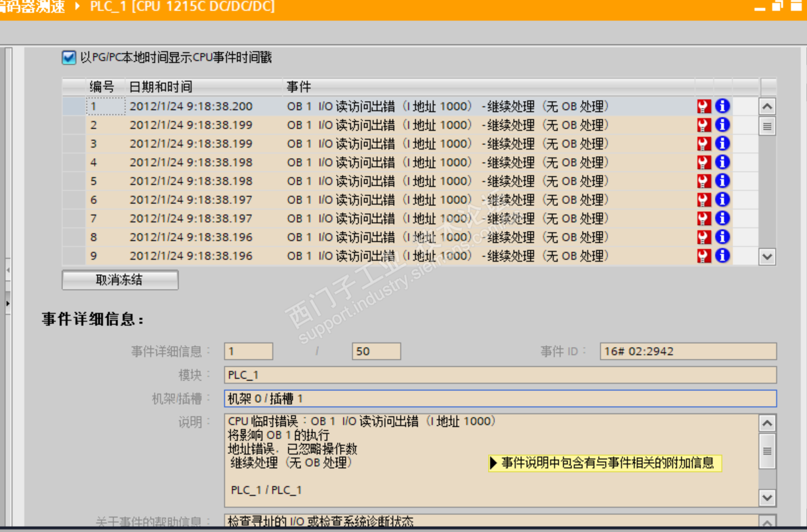This screenshot has width=807, height=532.
Task: Click the blue info icon in event row 7
Action: click(722, 218)
